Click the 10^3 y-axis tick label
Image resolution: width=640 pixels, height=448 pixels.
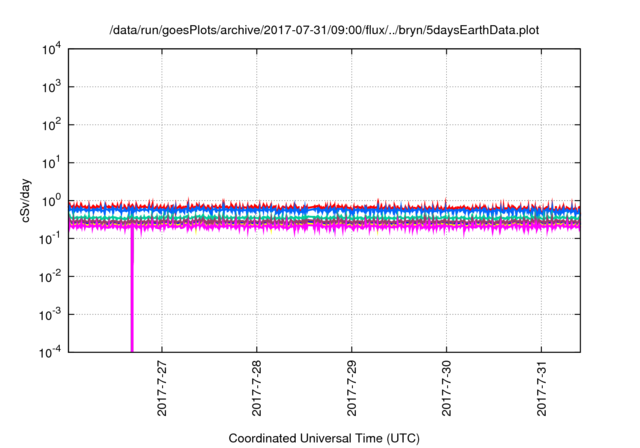52,87
